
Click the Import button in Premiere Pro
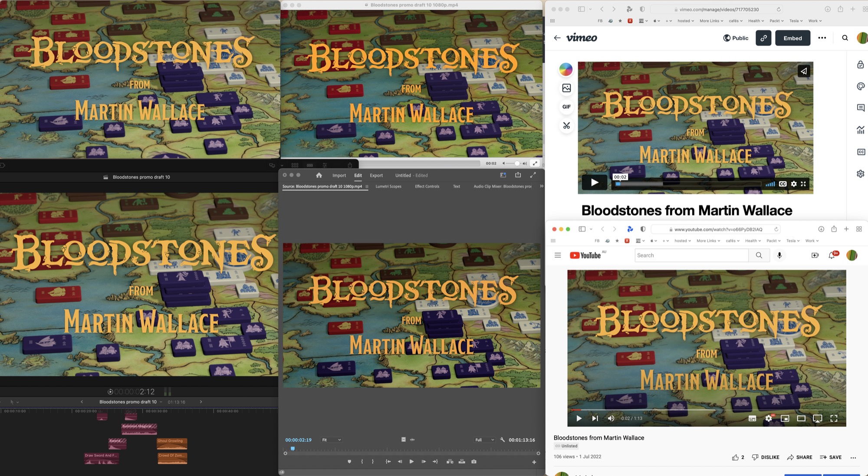338,175
